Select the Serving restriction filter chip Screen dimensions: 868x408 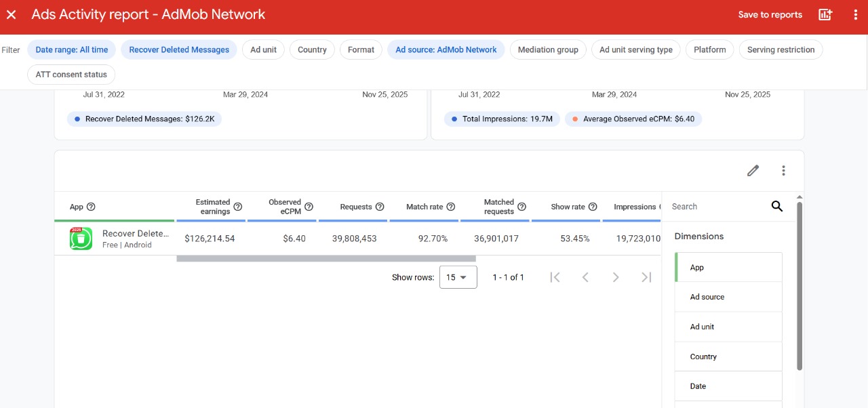(781, 49)
